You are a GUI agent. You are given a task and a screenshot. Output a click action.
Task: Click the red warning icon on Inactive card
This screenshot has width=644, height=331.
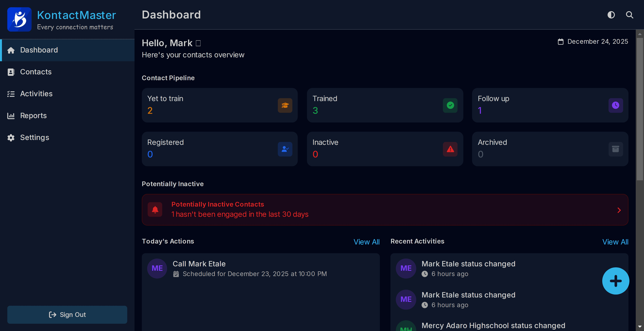pos(450,149)
